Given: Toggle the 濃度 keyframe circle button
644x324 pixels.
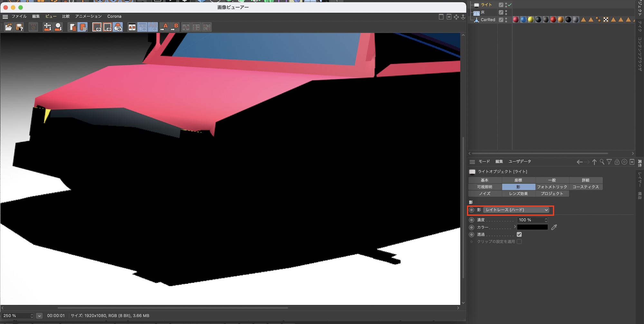Looking at the screenshot, I should 472,220.
